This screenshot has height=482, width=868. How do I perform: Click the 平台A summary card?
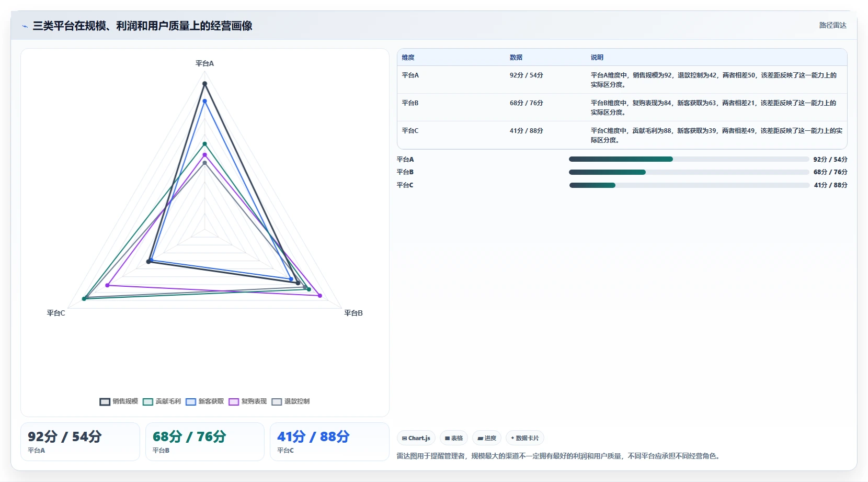click(80, 442)
